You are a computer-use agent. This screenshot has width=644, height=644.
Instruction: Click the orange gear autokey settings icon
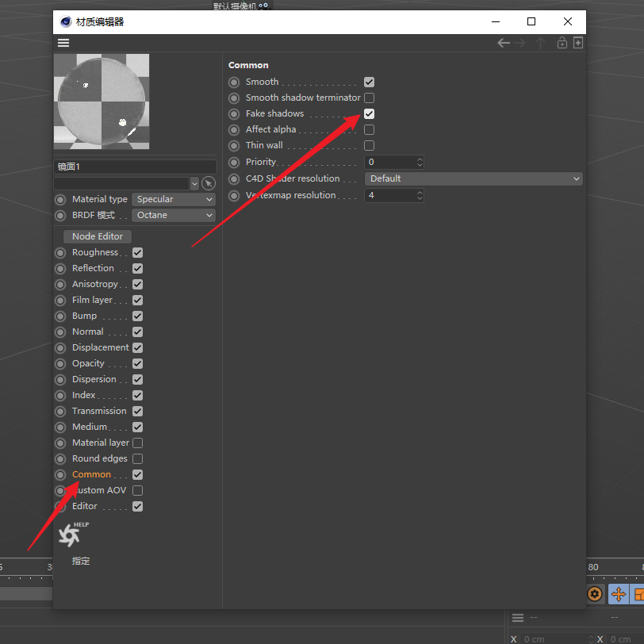pos(595,594)
